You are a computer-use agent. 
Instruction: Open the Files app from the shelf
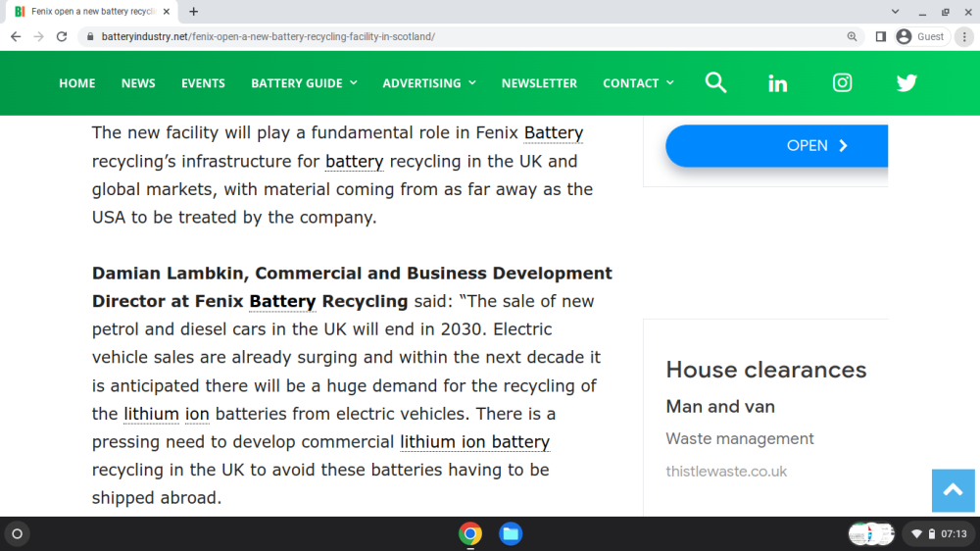(511, 533)
